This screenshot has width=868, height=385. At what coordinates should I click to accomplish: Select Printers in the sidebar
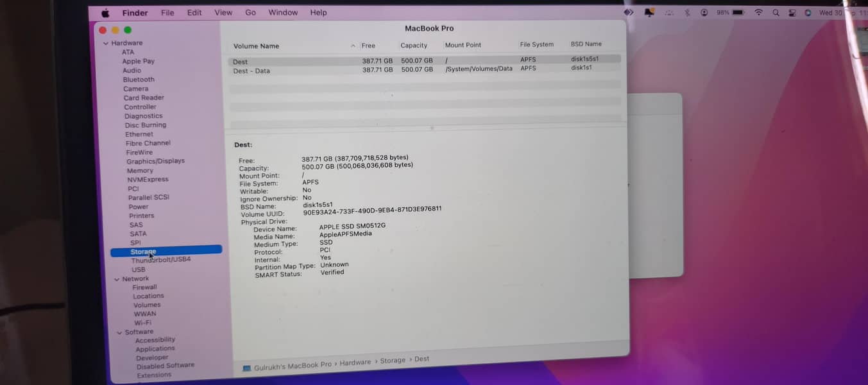142,216
